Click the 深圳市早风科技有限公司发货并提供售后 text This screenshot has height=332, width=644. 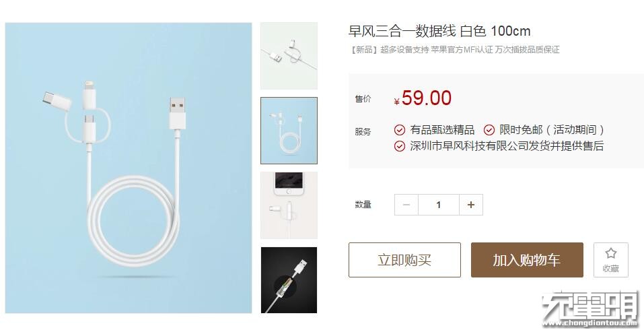507,146
